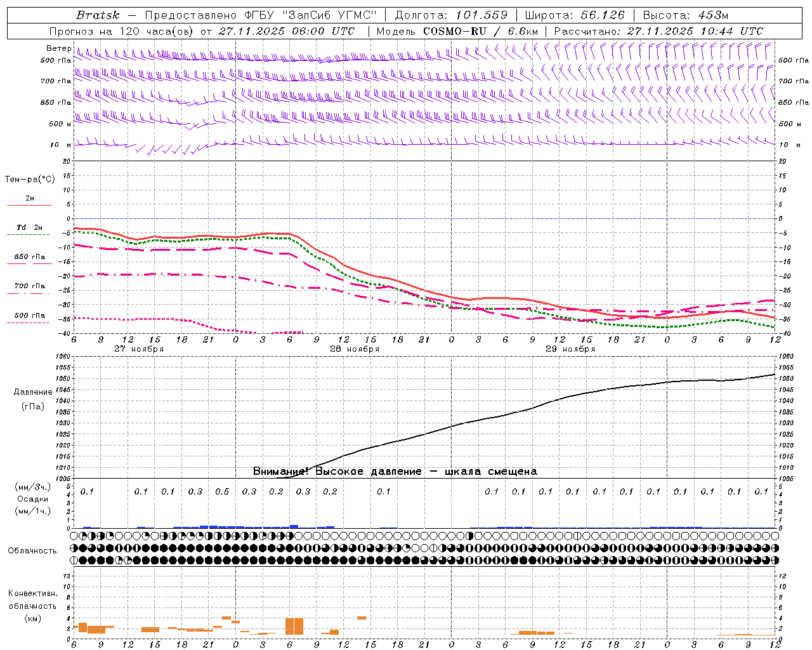Select the 'Предоставлено ФГБУ "ЗапСиб УГМС"' text
Image resolution: width=812 pixels, height=650 pixels.
pos(261,15)
